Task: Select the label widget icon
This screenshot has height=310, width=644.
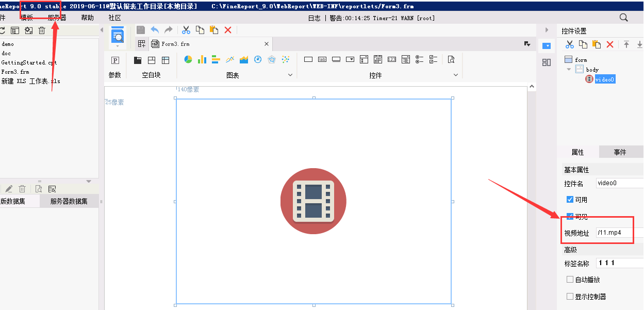Action: click(x=322, y=59)
